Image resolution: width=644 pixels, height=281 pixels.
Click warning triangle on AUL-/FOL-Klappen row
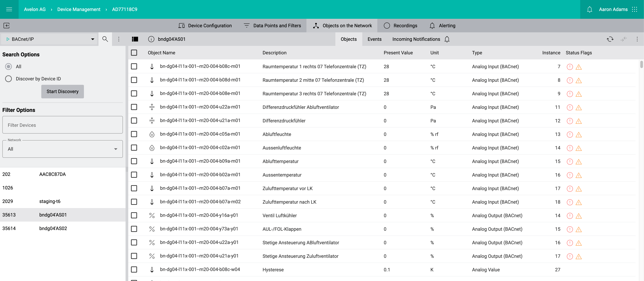coord(579,230)
